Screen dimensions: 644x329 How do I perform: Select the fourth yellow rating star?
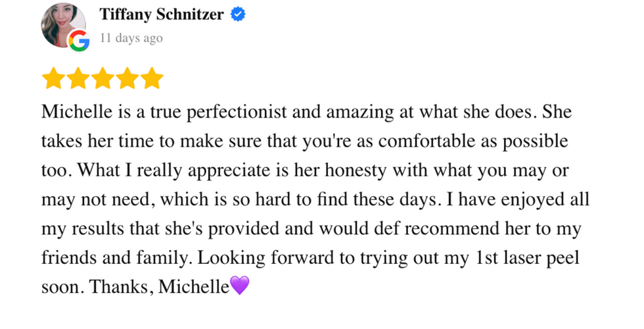[x=127, y=78]
